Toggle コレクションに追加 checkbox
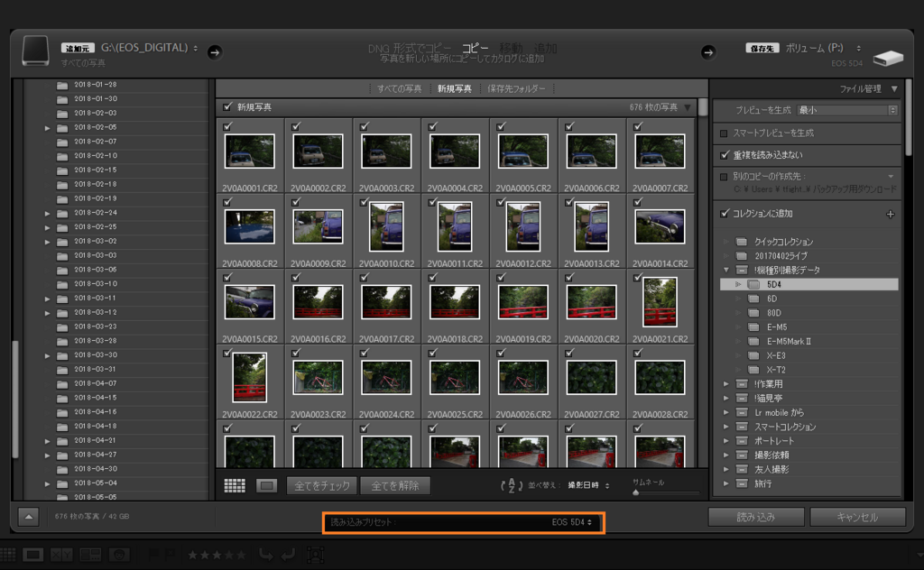 click(725, 213)
